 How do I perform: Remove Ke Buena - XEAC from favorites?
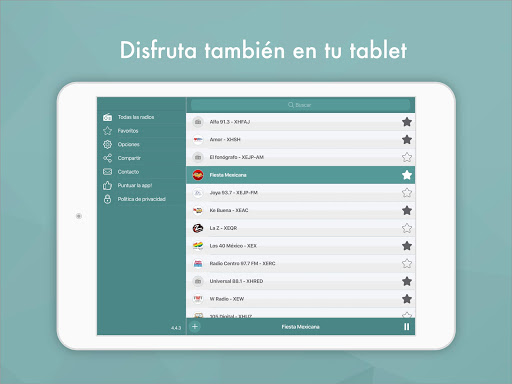(x=407, y=210)
